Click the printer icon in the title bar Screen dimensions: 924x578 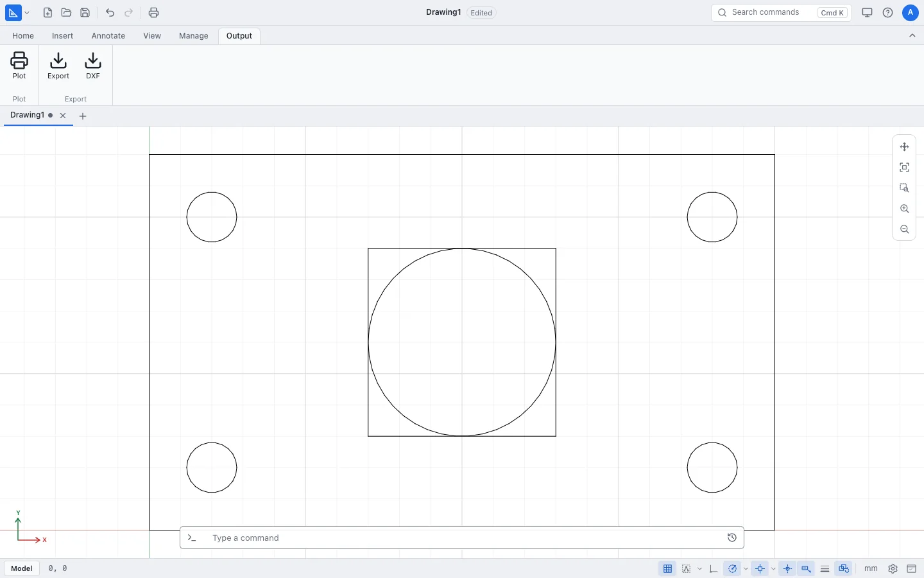(x=153, y=13)
